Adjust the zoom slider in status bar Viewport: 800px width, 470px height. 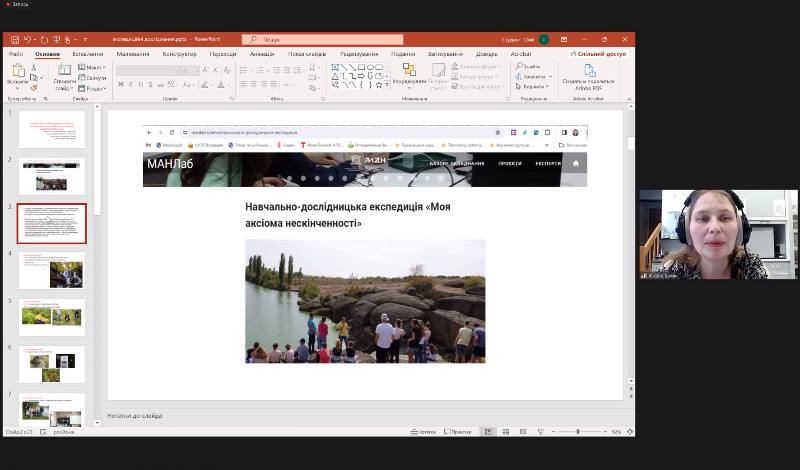tap(578, 432)
